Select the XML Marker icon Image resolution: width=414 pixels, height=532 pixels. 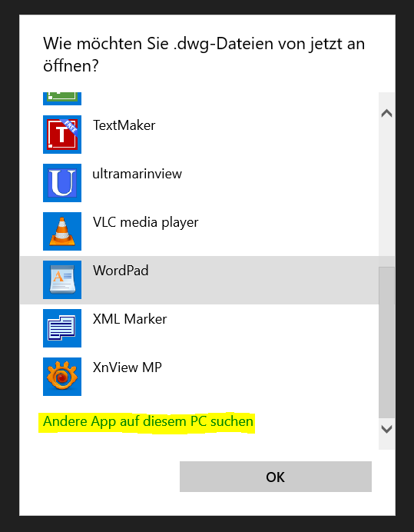62,328
